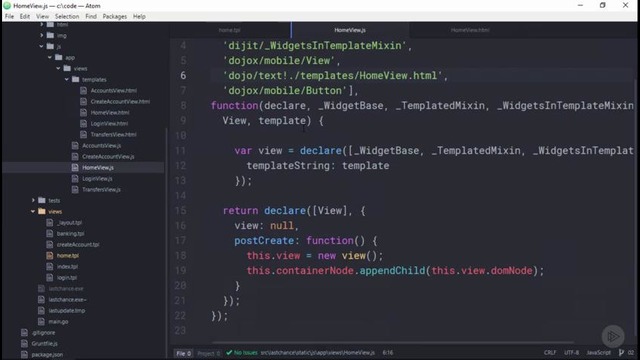Open lastupdate.tmp in the tree
Viewport: 640px width, 360px height.
tap(67, 311)
